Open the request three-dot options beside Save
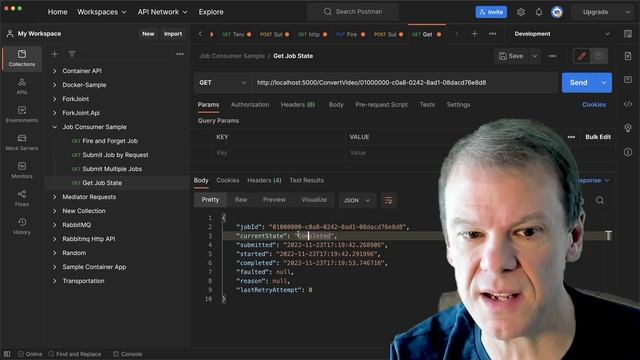 pyautogui.click(x=552, y=56)
